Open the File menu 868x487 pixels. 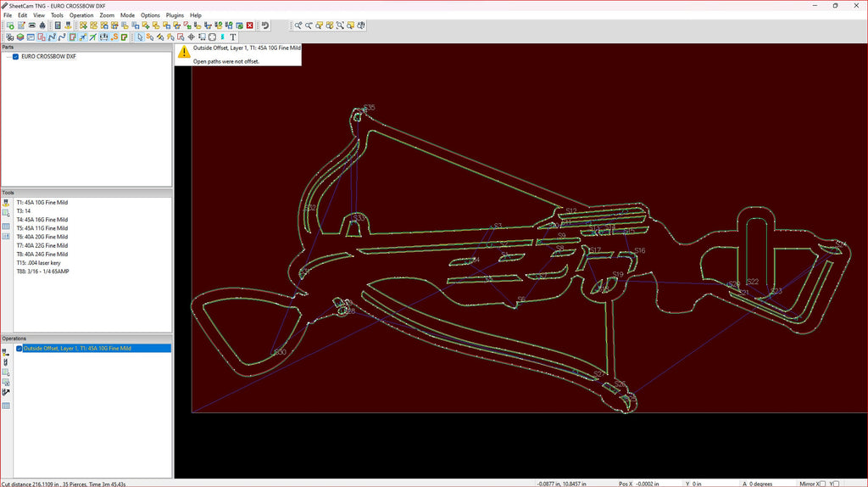point(8,15)
